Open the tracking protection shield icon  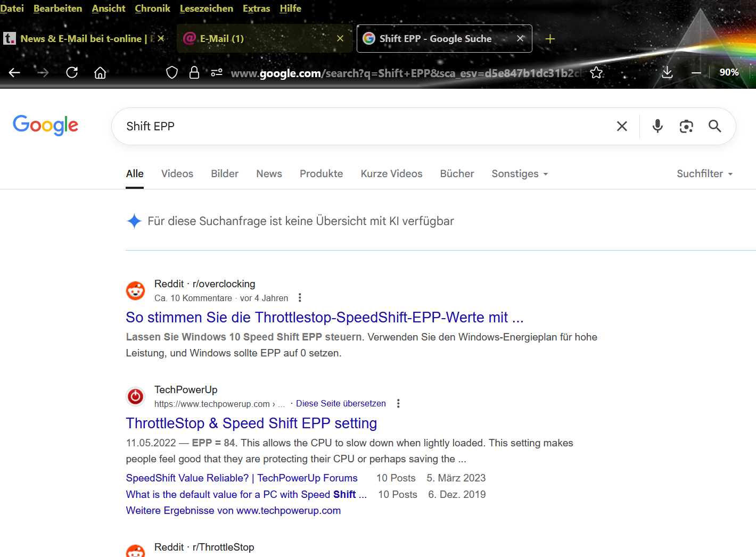coord(172,72)
